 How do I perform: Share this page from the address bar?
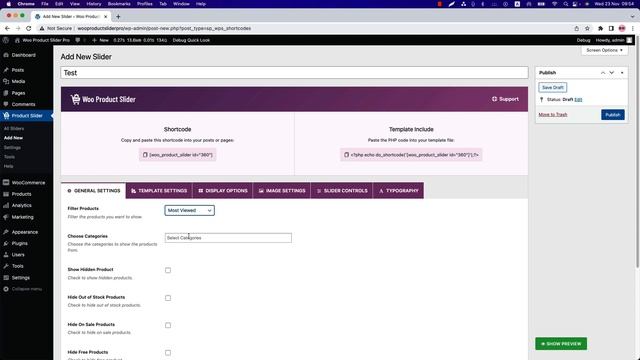click(576, 29)
